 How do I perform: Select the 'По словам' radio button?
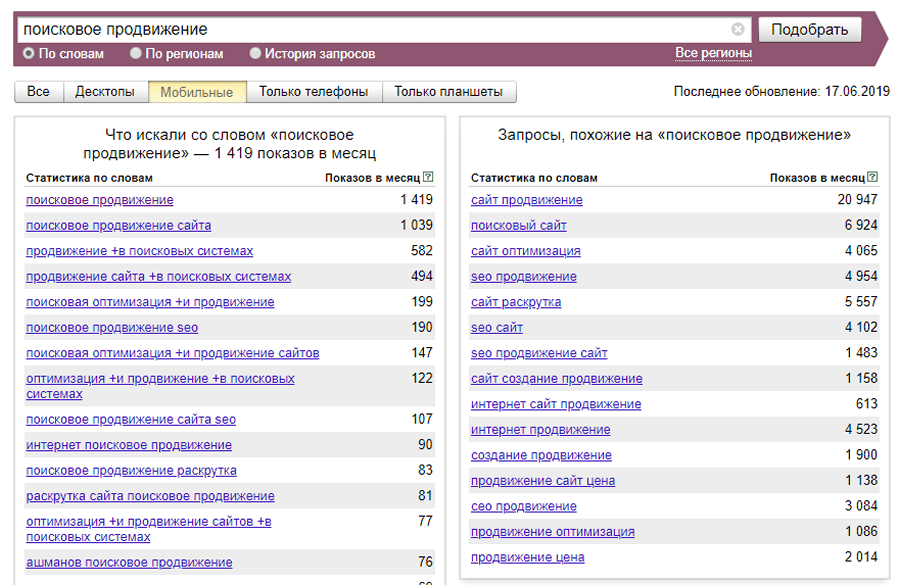29,53
